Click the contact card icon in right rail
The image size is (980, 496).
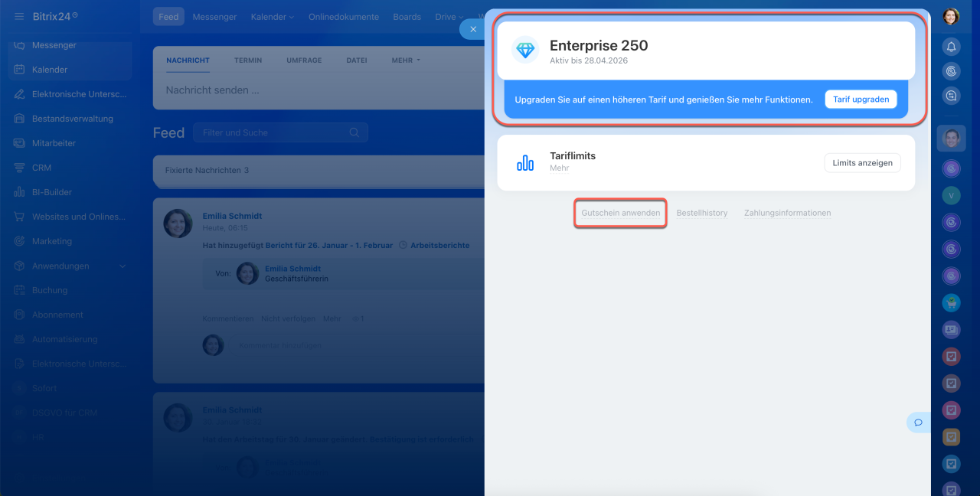[951, 329]
